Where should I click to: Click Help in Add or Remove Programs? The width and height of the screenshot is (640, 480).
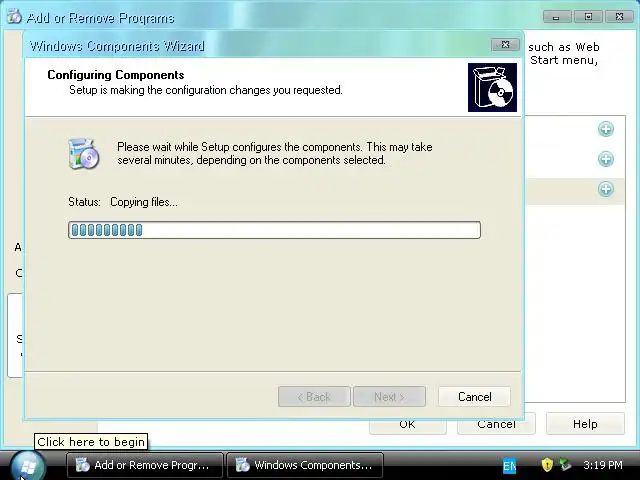585,424
